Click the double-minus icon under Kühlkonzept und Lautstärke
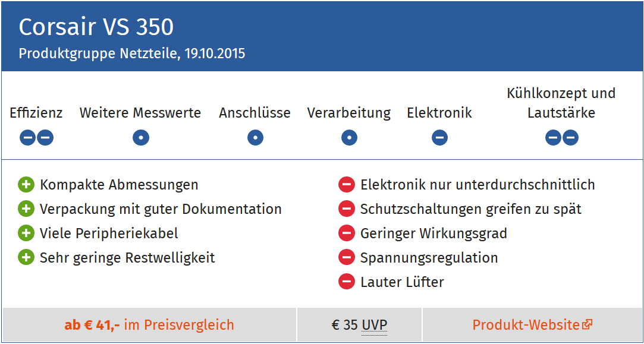Image resolution: width=644 pixels, height=344 pixels. [x=562, y=137]
